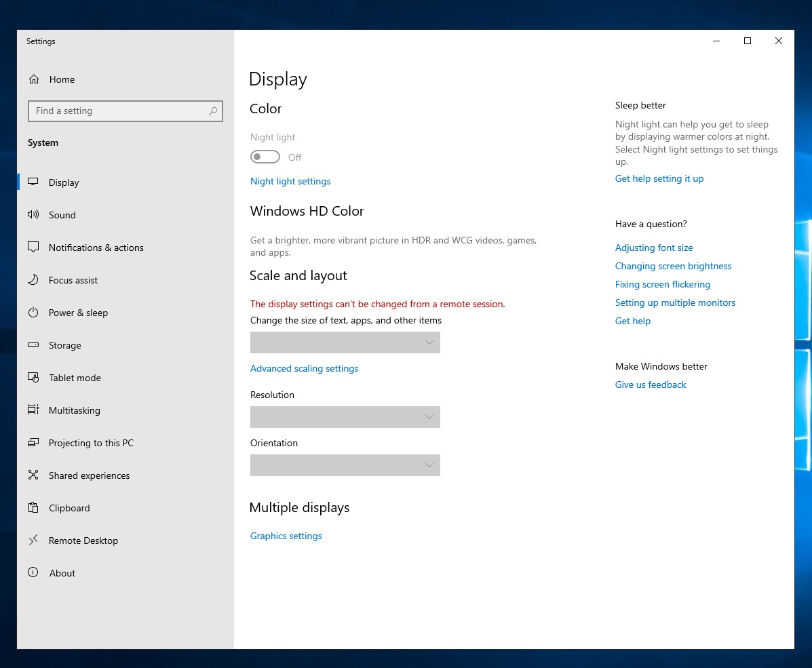Click the Tablet mode icon
This screenshot has width=812, height=668.
coord(33,378)
